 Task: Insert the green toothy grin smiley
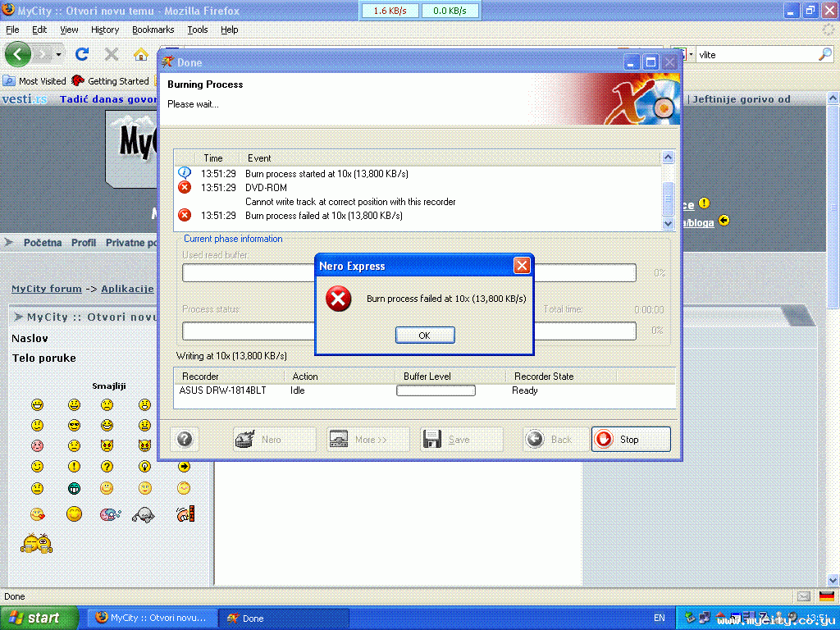tap(74, 489)
